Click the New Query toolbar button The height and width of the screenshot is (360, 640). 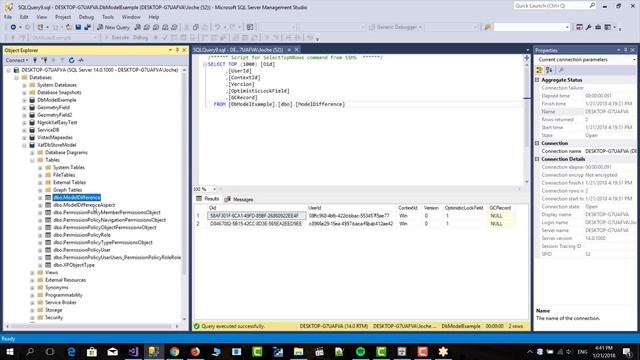[113, 27]
